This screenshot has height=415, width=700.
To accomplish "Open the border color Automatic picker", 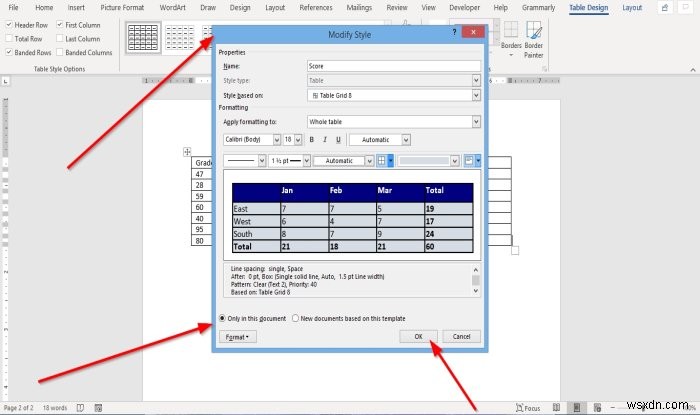I will tap(343, 161).
